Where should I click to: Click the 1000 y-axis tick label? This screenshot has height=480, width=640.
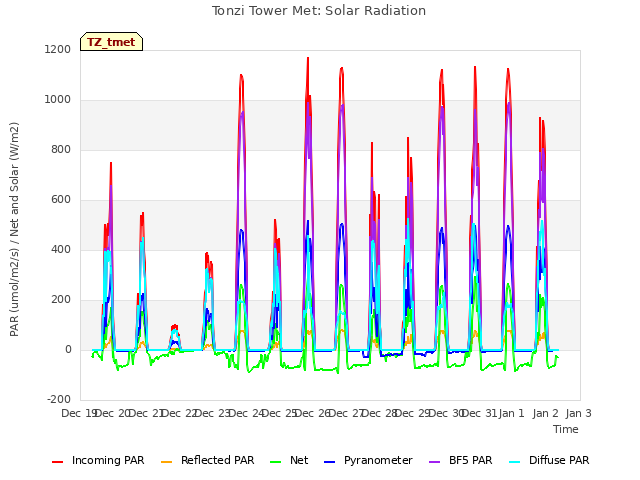pos(58,100)
